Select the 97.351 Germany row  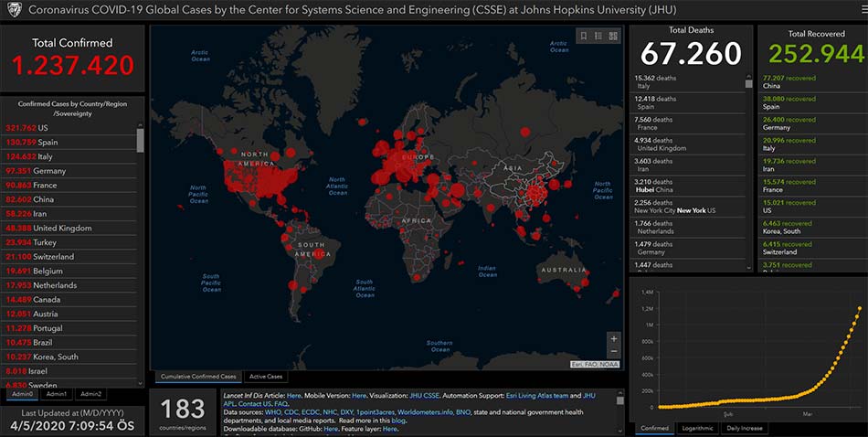[69, 171]
